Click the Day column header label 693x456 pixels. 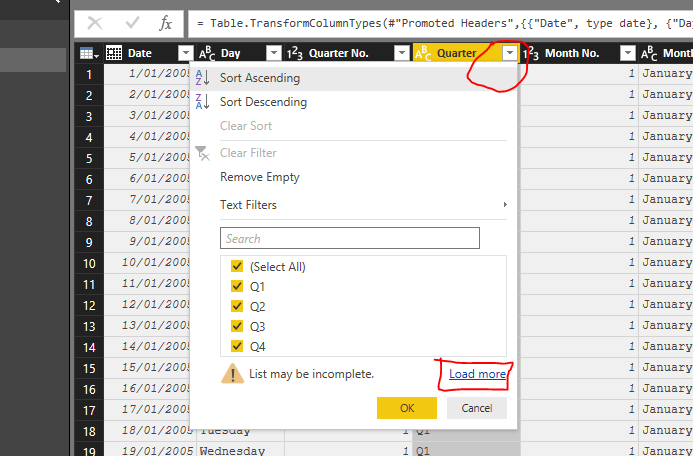(230, 53)
